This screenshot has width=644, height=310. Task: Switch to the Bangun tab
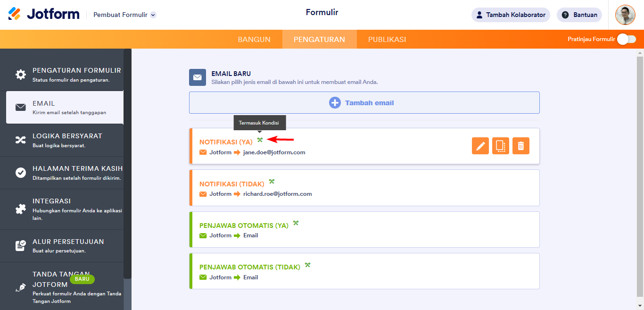254,39
